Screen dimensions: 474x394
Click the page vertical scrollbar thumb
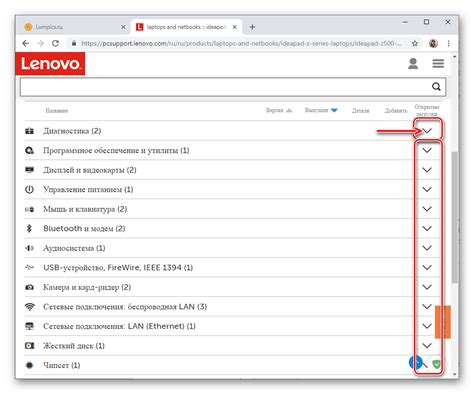[x=454, y=217]
